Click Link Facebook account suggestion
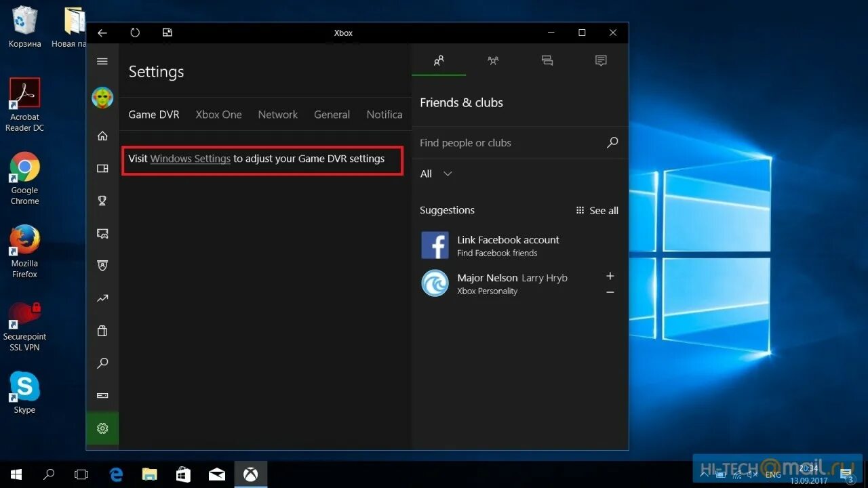 pyautogui.click(x=519, y=245)
